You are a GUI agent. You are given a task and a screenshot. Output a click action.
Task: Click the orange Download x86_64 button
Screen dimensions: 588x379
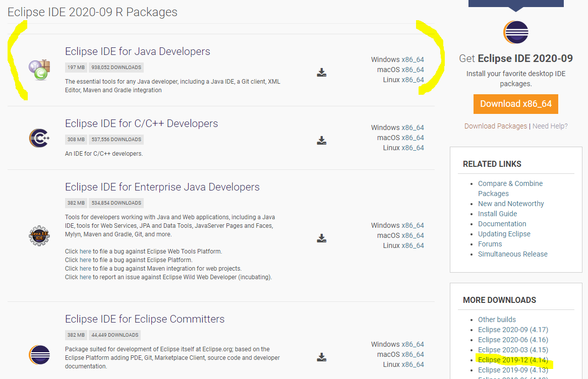pos(515,104)
